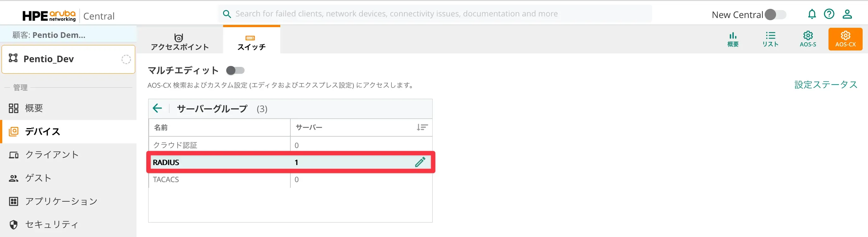Select the TACACS server group row
Viewport: 868px width, 237px height.
coord(219,180)
